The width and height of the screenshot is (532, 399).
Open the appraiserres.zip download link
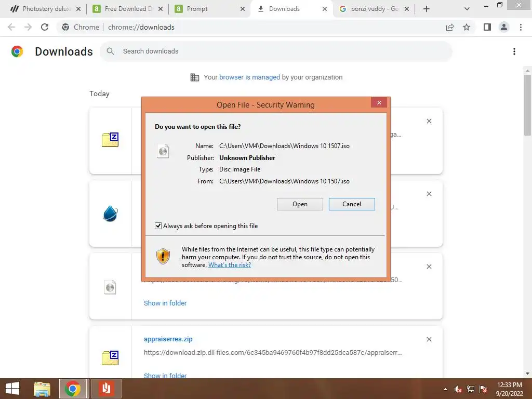coord(168,339)
